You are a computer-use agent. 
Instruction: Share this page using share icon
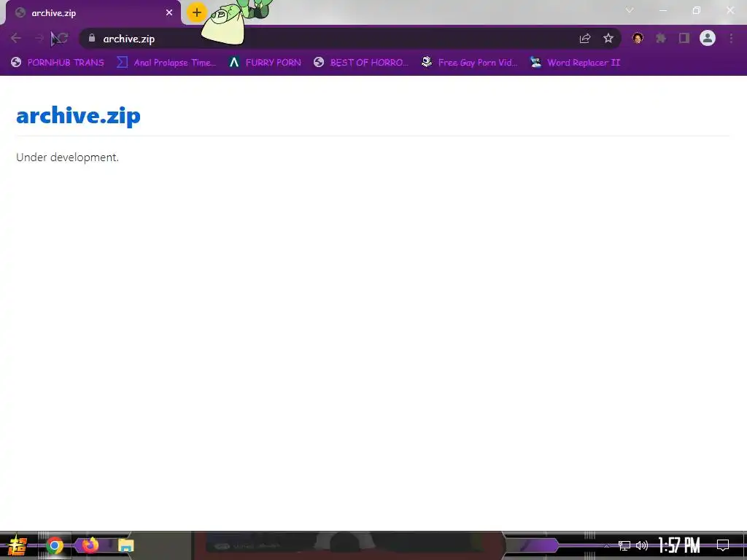pos(585,39)
